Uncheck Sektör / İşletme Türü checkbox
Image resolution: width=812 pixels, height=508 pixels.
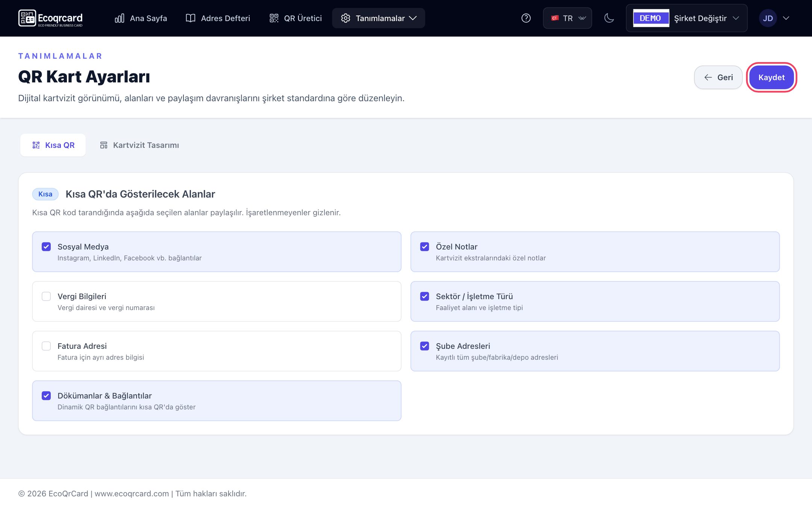coord(424,297)
